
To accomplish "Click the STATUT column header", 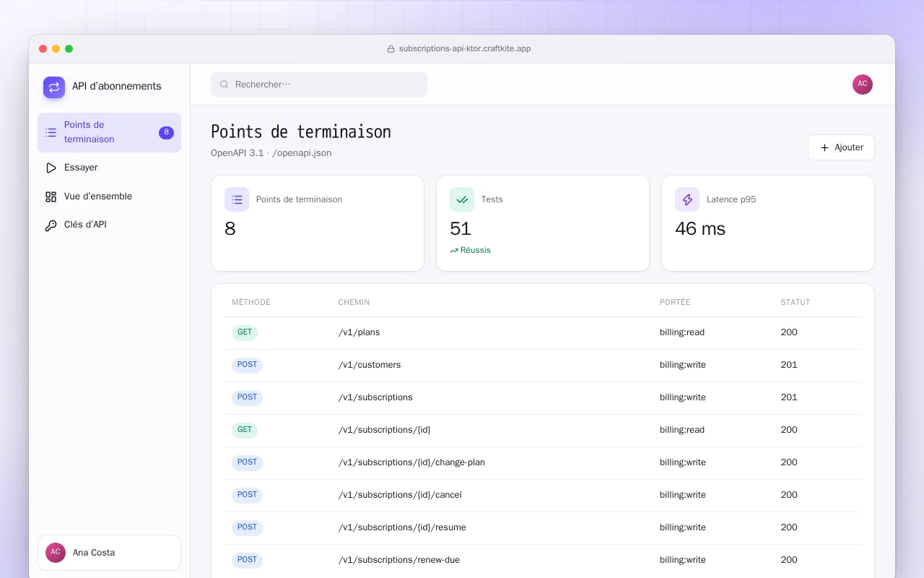I will (796, 302).
